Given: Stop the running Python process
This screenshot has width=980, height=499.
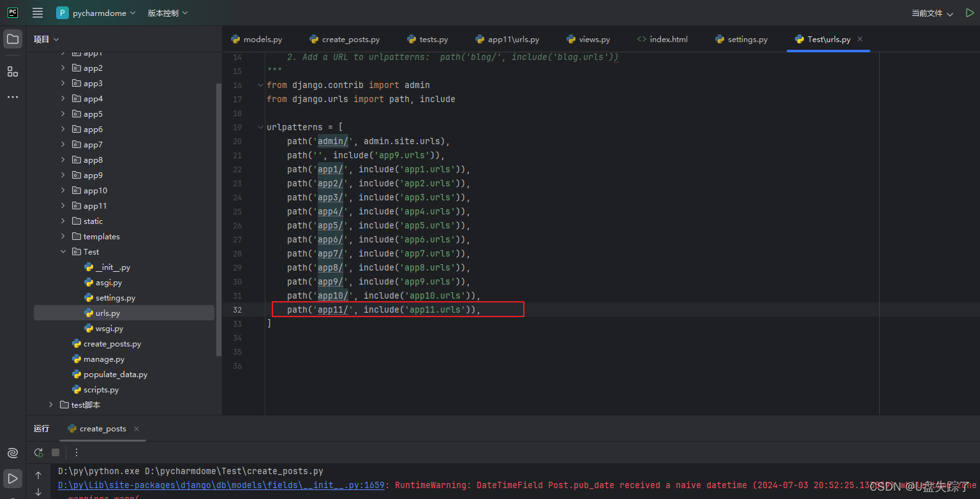Looking at the screenshot, I should coord(55,452).
